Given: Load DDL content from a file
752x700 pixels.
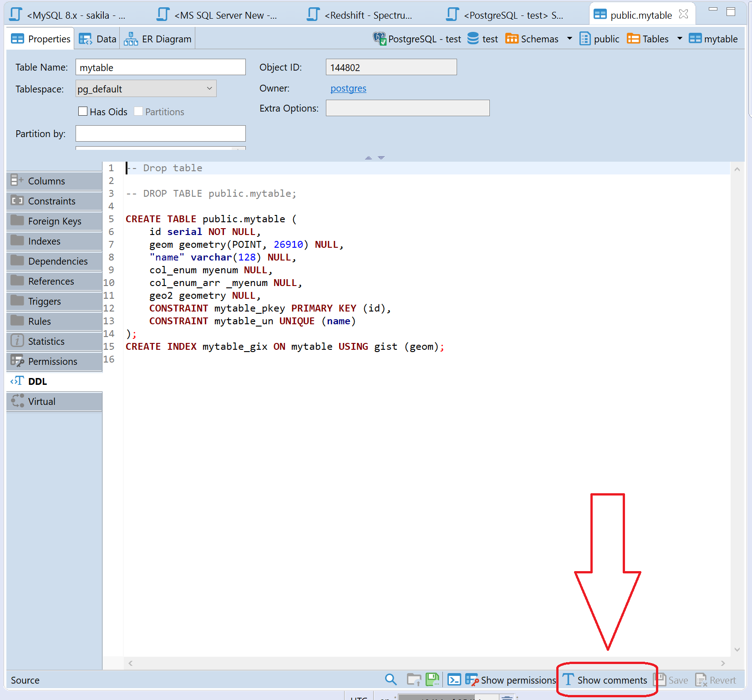Looking at the screenshot, I should pos(413,679).
